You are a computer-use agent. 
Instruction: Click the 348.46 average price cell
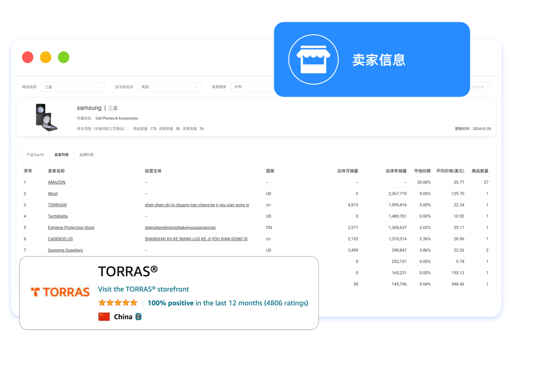coord(458,284)
